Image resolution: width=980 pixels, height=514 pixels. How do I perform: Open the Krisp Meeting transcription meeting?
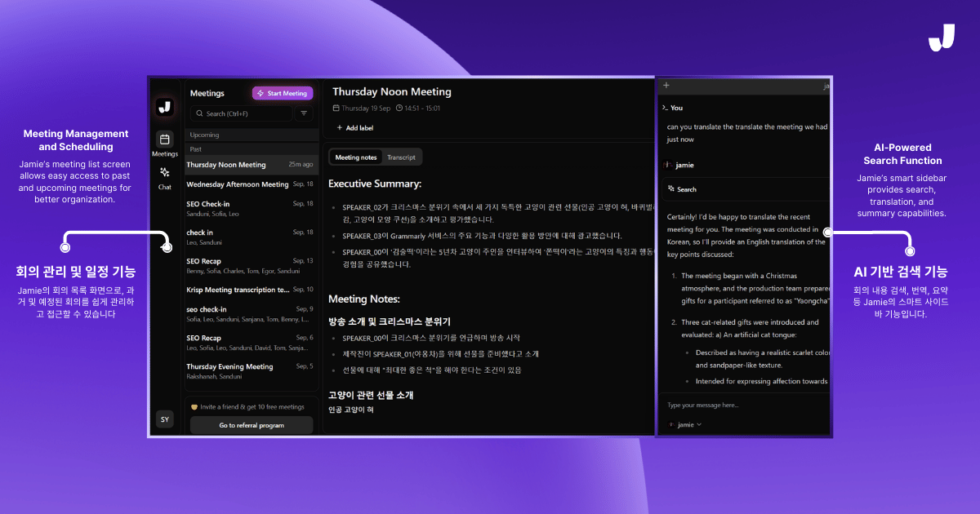[252, 290]
